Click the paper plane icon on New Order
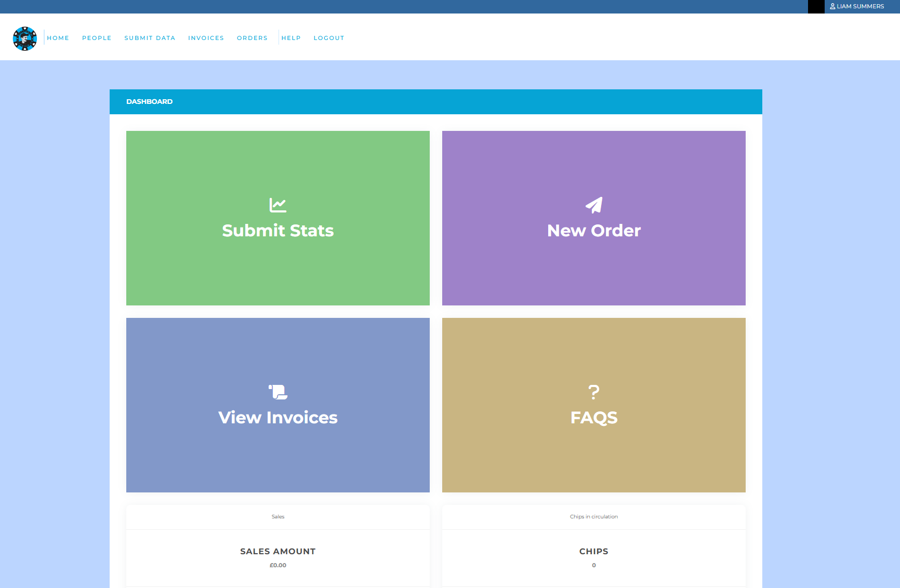The width and height of the screenshot is (900, 588). pyautogui.click(x=594, y=205)
